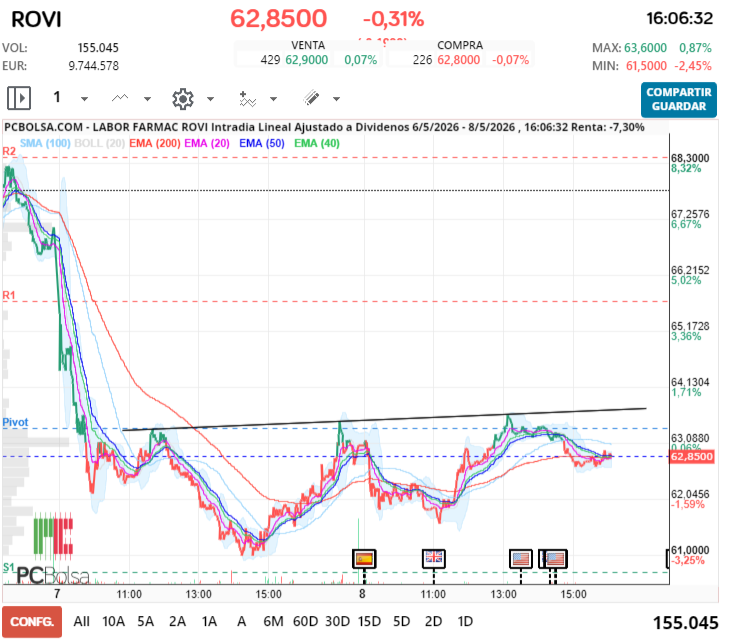Click the interval value 1
732x643 pixels.
point(57,97)
